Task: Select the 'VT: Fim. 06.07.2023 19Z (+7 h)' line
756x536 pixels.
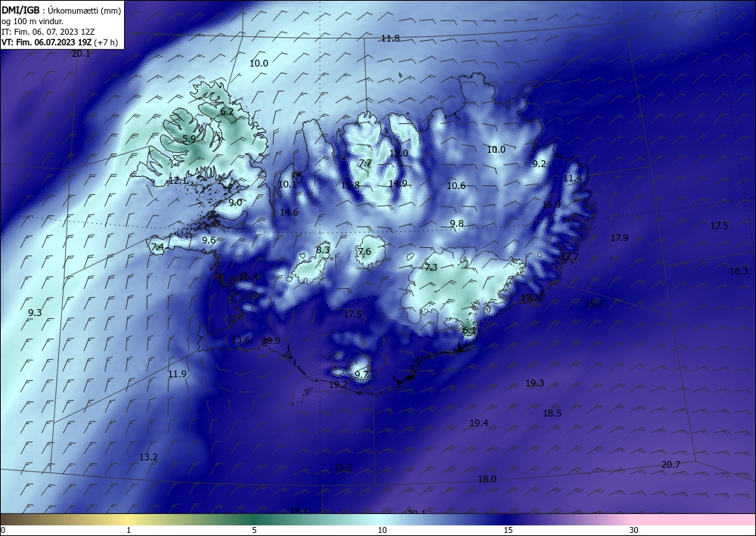Action: [x=59, y=42]
